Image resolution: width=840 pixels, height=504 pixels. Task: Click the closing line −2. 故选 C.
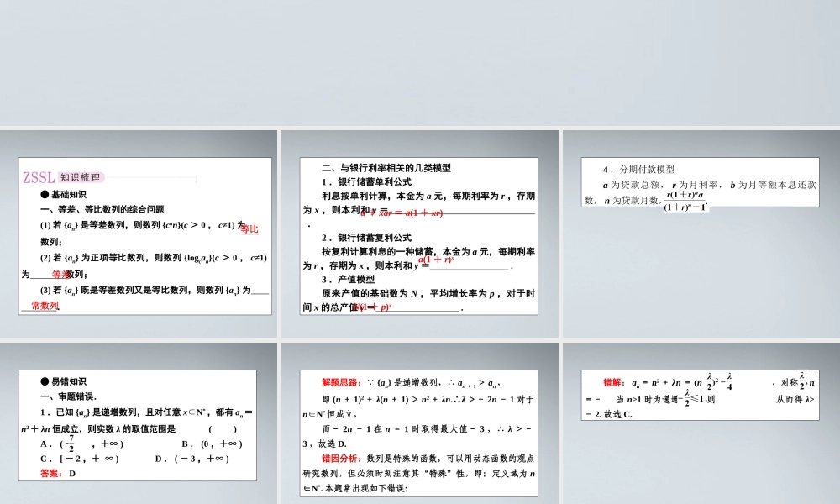(x=609, y=414)
